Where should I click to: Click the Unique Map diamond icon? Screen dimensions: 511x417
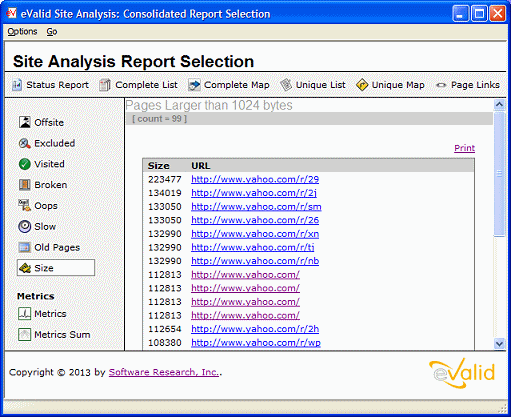coord(362,85)
